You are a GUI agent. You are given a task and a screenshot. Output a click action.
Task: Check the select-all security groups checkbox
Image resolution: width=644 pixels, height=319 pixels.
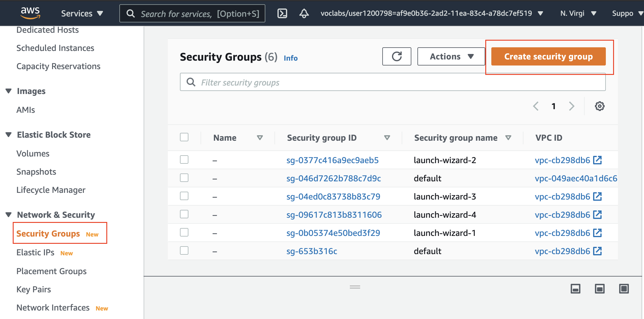tap(184, 137)
